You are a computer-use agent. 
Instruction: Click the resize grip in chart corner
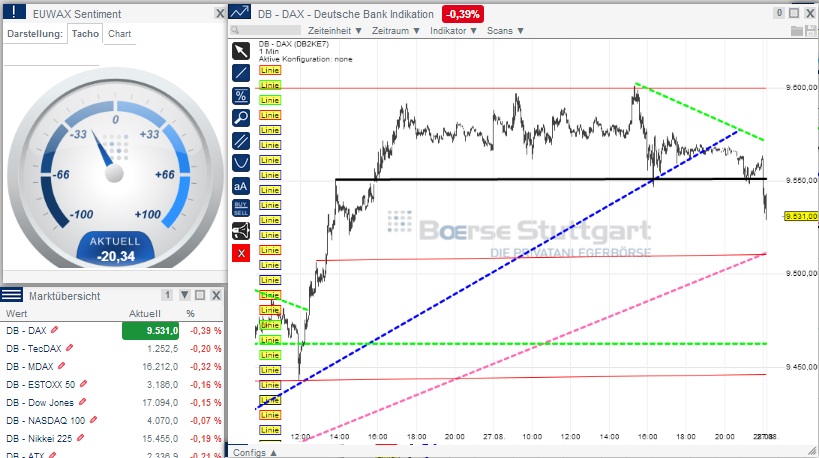(812, 452)
